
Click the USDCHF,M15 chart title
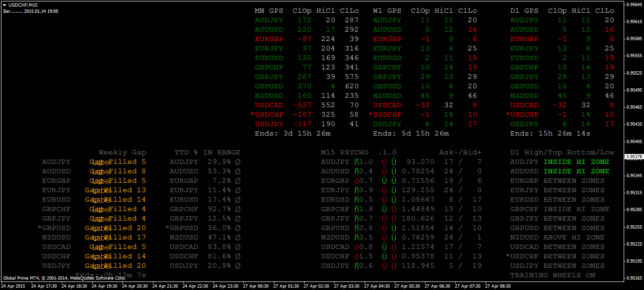(23, 5)
